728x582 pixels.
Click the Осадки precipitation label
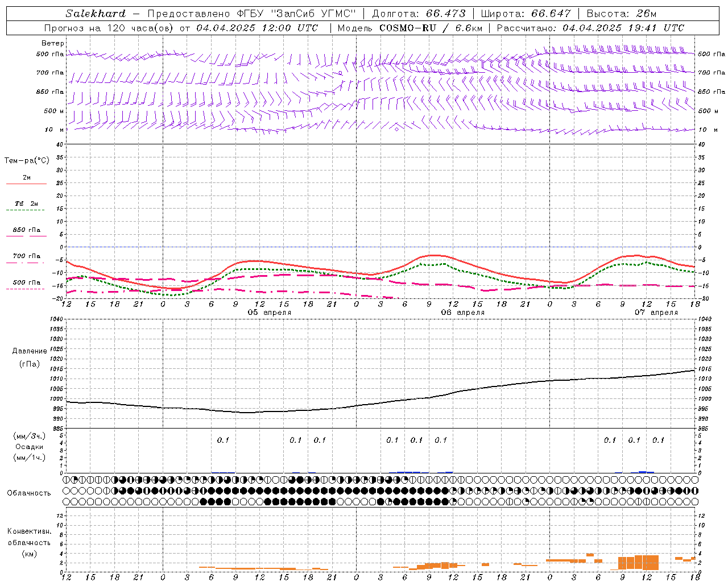[x=29, y=447]
